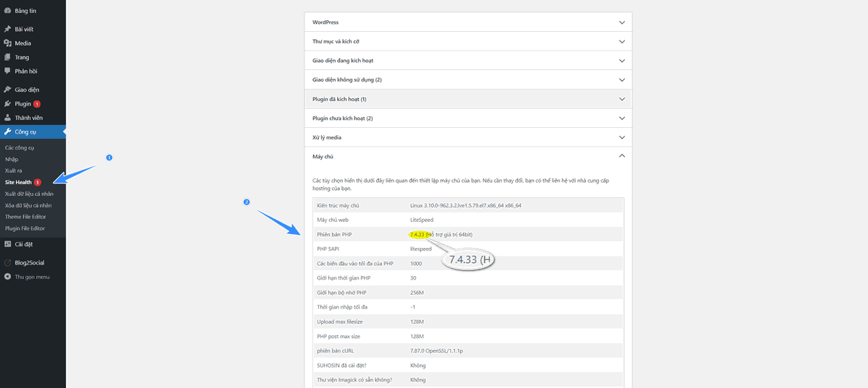This screenshot has height=388, width=868.
Task: Click Upload max filesize label
Action: click(x=340, y=322)
